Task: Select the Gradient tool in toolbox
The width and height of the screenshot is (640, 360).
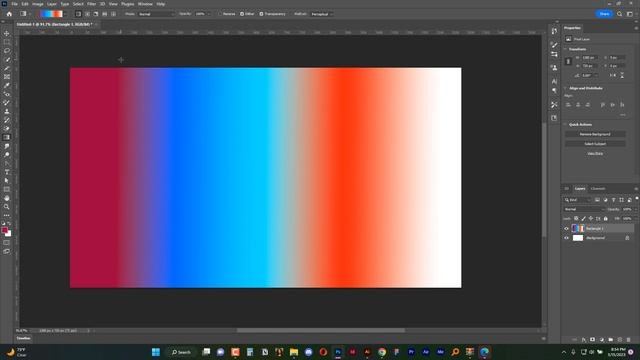Action: coord(7,137)
